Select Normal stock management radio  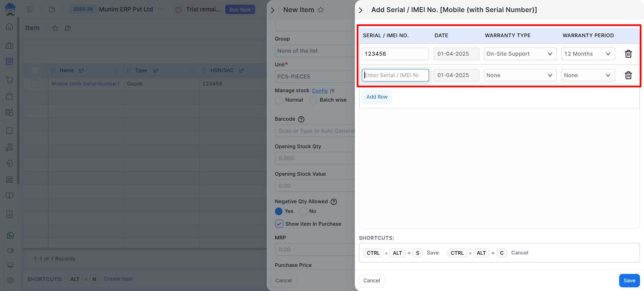pos(279,100)
